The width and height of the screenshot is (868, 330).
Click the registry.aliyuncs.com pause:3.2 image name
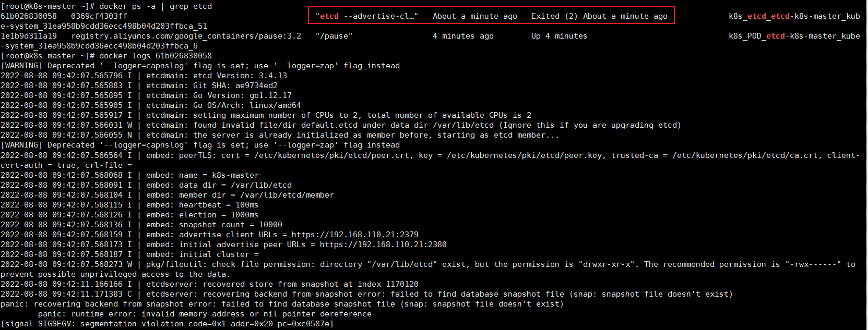[186, 36]
